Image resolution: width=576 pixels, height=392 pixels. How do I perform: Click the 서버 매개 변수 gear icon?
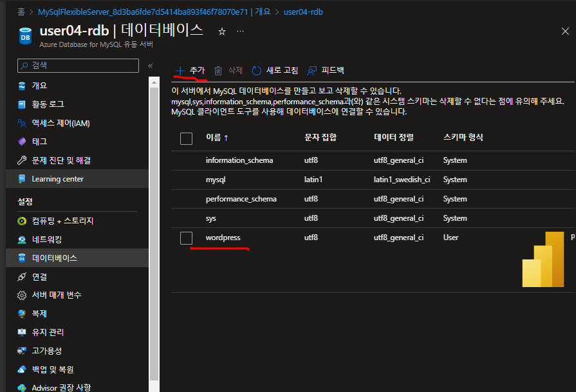[22, 295]
